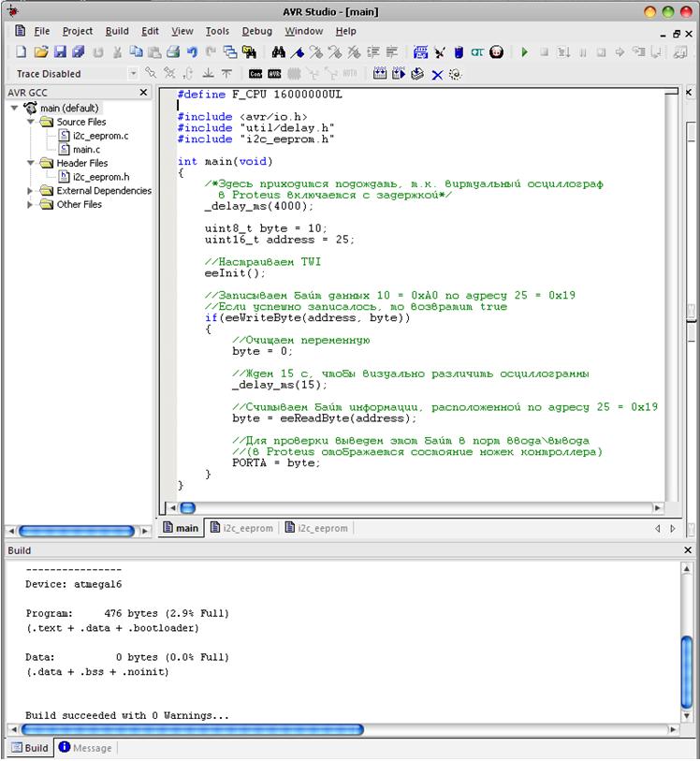Click the Find in Files icon
Screen dimensions: 700x761
pos(249,51)
